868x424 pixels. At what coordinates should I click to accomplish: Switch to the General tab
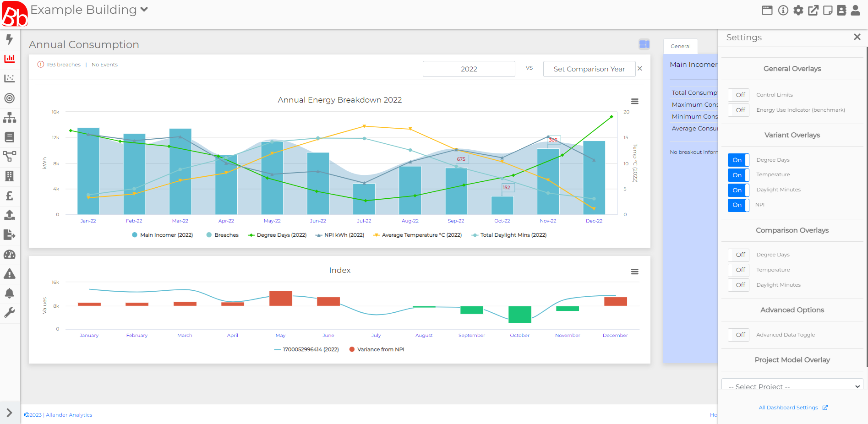coord(680,46)
